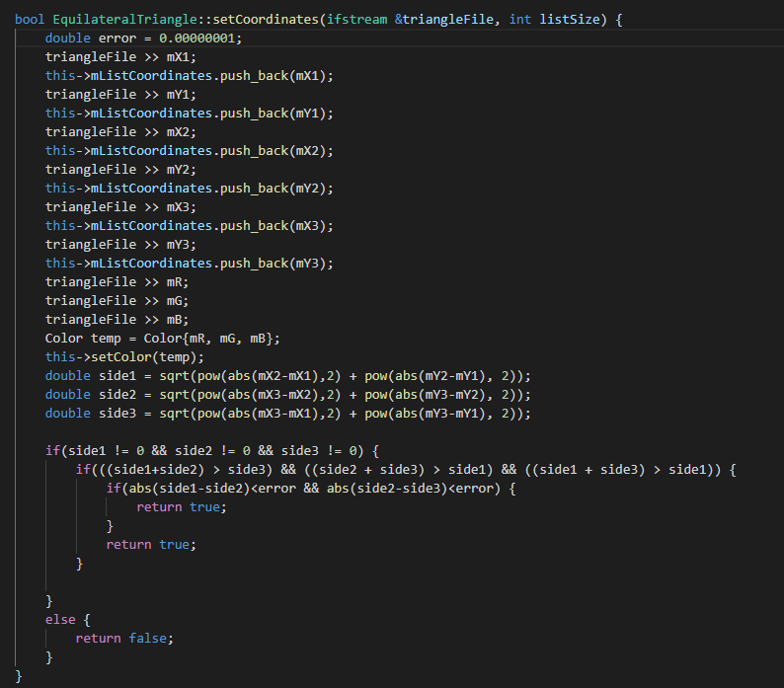Click the error value 0.00000001
The image size is (784, 688).
[197, 38]
